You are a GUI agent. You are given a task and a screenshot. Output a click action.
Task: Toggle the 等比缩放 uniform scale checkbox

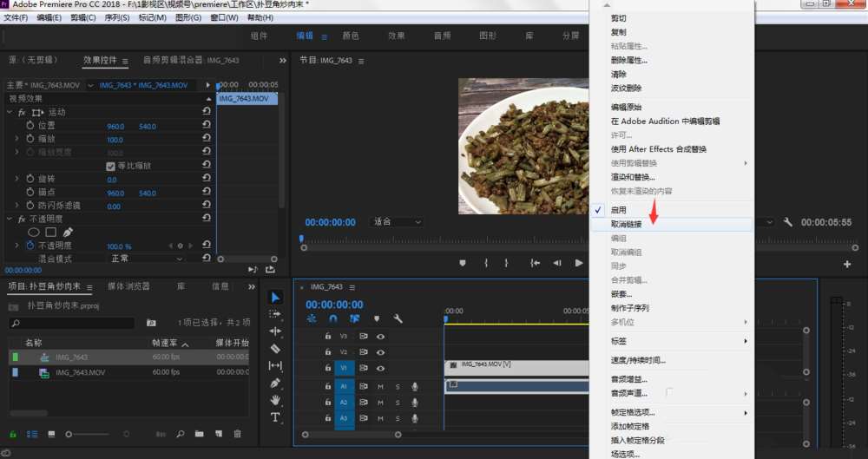pos(110,166)
